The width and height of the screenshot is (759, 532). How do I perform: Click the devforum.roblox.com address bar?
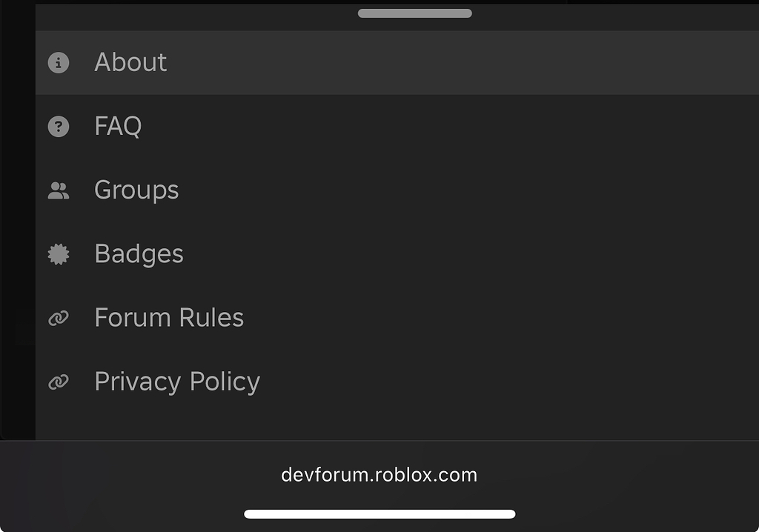(379, 475)
